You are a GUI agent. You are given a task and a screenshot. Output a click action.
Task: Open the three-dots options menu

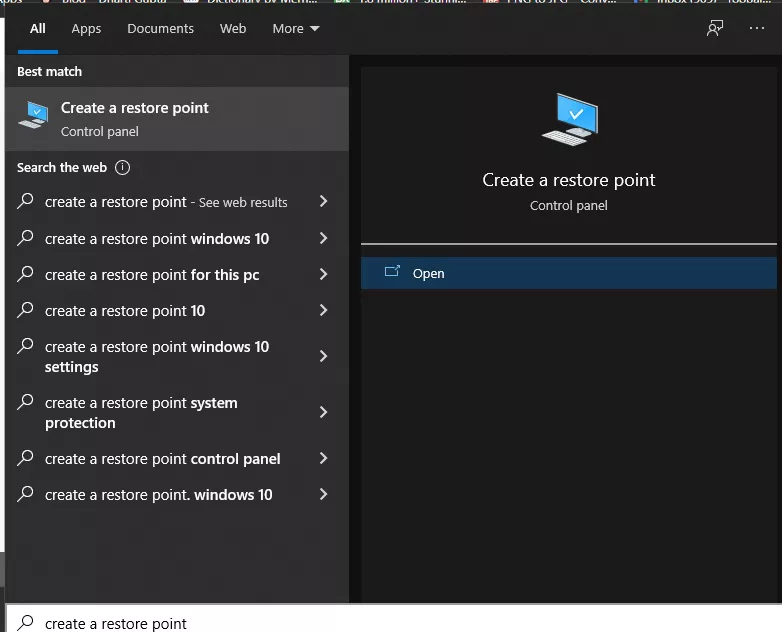757,28
